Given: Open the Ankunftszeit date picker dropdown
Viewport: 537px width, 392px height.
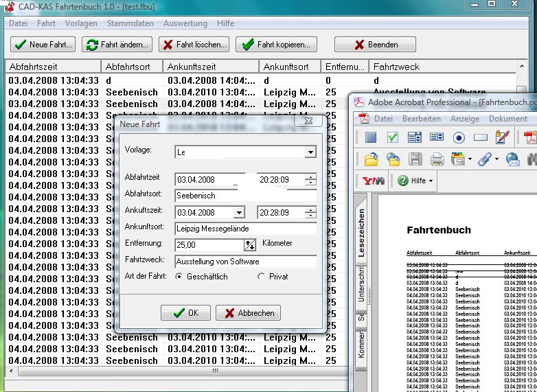Looking at the screenshot, I should 238,213.
